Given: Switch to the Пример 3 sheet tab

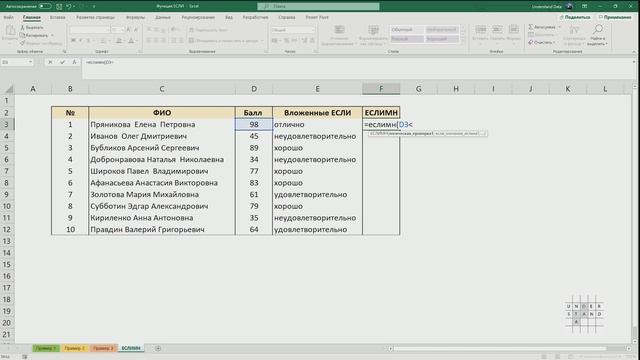Looking at the screenshot, I should coord(103,348).
